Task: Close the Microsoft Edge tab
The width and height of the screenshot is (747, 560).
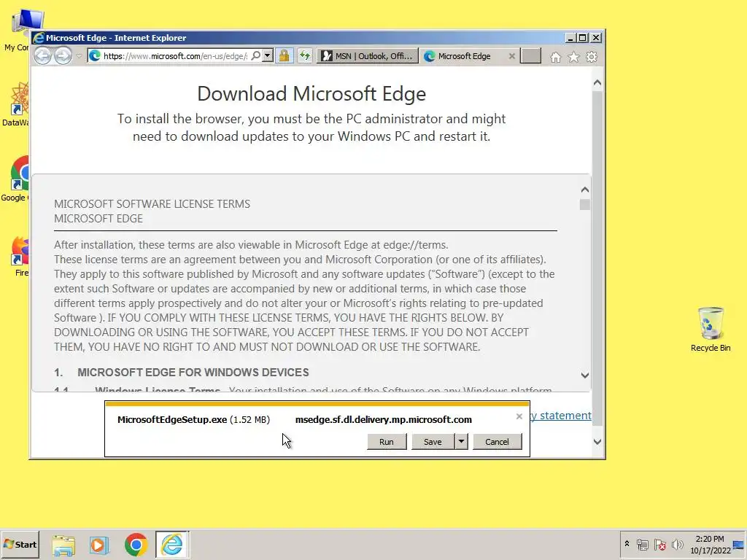Action: (511, 56)
